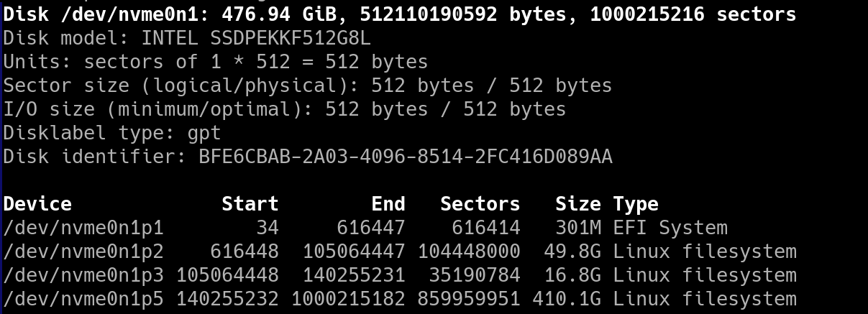The image size is (868, 314).
Task: Click the End column header
Action: (x=388, y=205)
